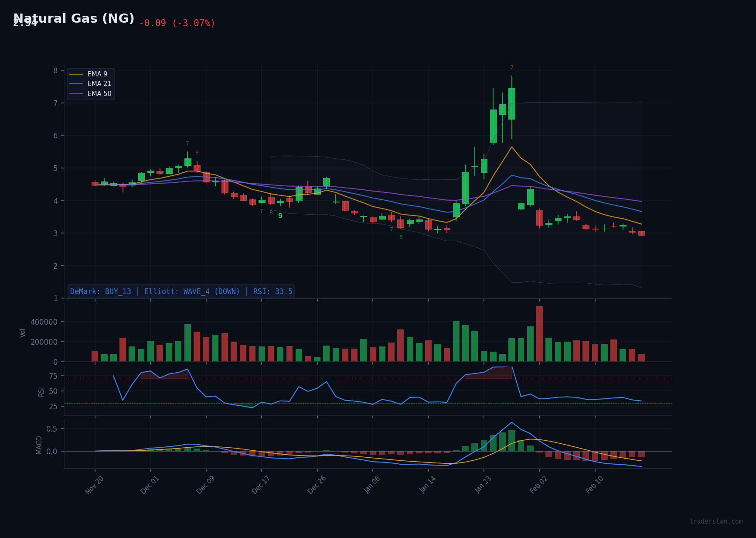756x538 pixels.
Task: Click the EMA 50 purple line sample
Action: 77,93
